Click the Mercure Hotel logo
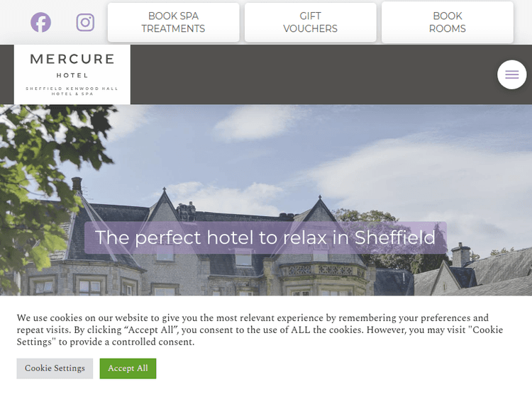 (x=72, y=74)
